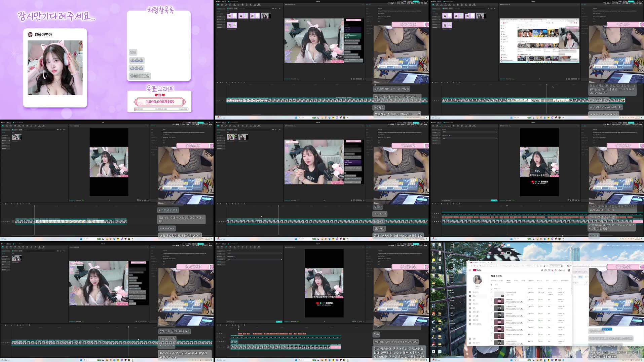This screenshot has width=644, height=362.
Task: Click the search icon in YouTube Studio header
Action: (542, 270)
